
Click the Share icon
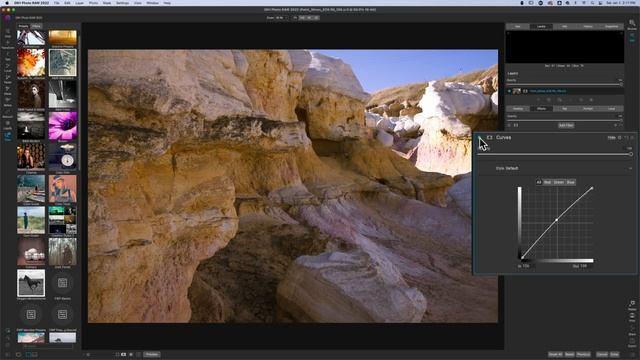pos(632,330)
